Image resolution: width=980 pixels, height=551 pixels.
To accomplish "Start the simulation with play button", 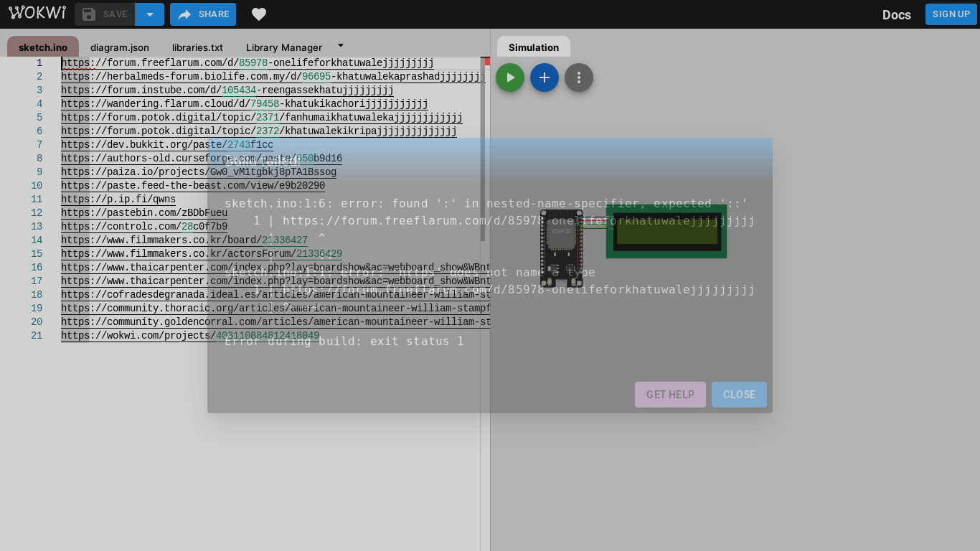I will (510, 77).
